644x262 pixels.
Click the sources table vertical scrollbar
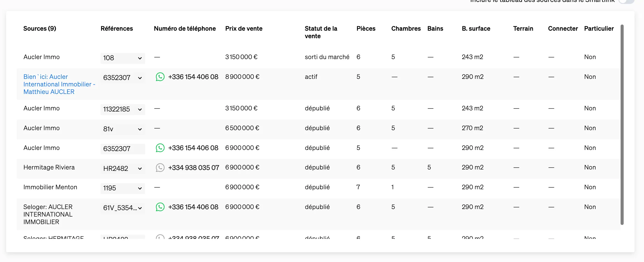click(622, 125)
